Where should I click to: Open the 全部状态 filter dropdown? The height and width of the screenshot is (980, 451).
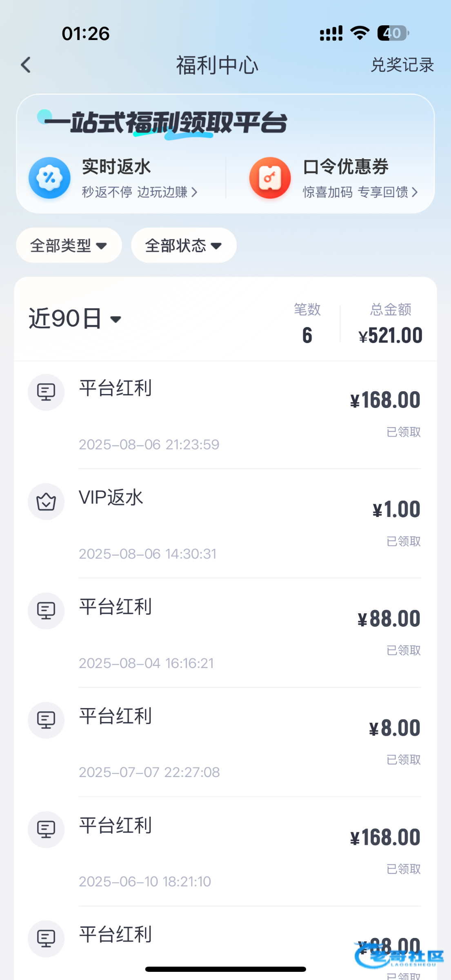pos(184,245)
